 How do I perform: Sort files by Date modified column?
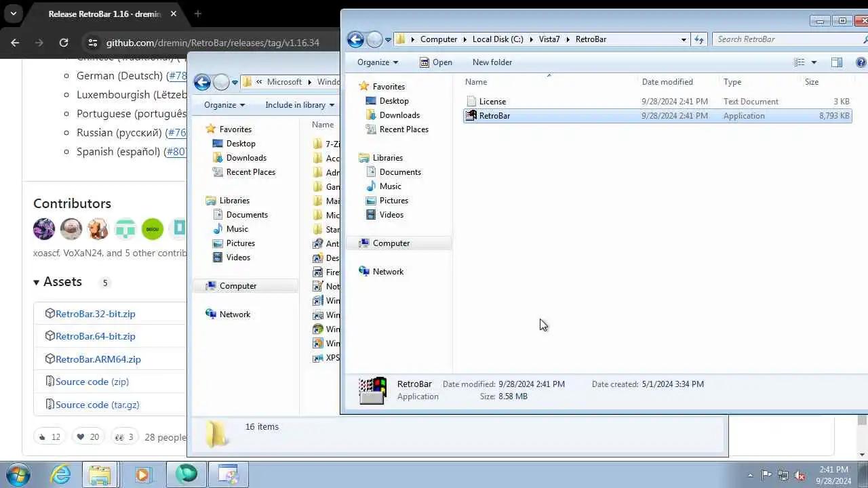(667, 82)
